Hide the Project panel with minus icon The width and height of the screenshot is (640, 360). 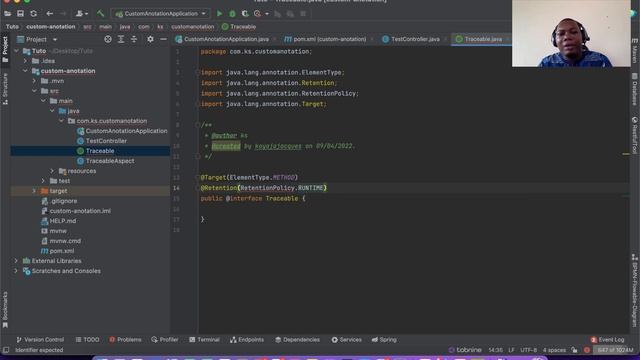(163, 39)
